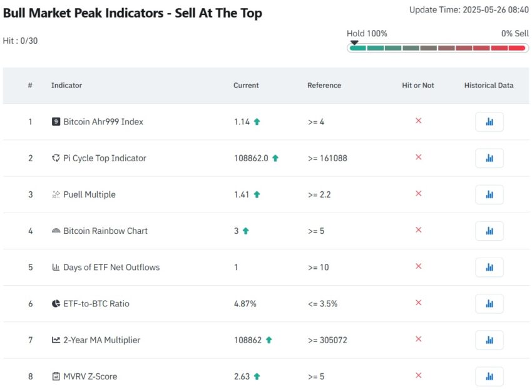Click the red X in the Bitcoin Rainbow Chart row

[x=418, y=229]
